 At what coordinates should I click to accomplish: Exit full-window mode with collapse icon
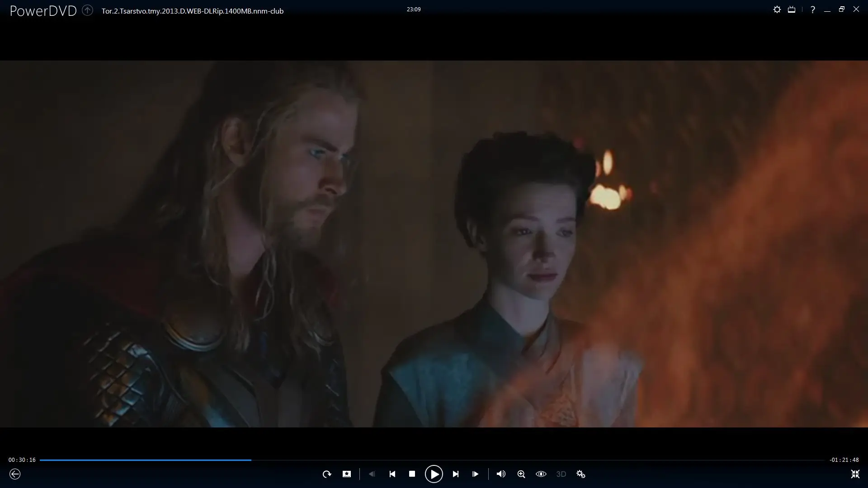pos(855,474)
